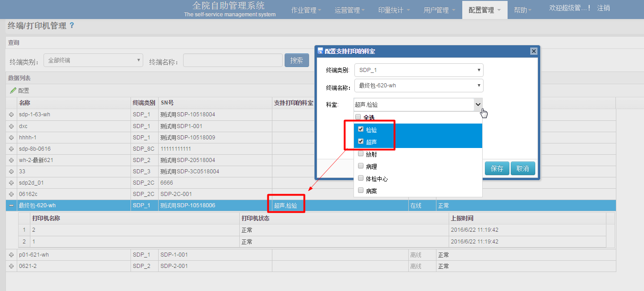Open the dialog's SDP_1 terminal type dropdown
The width and height of the screenshot is (644, 291).
(x=418, y=70)
